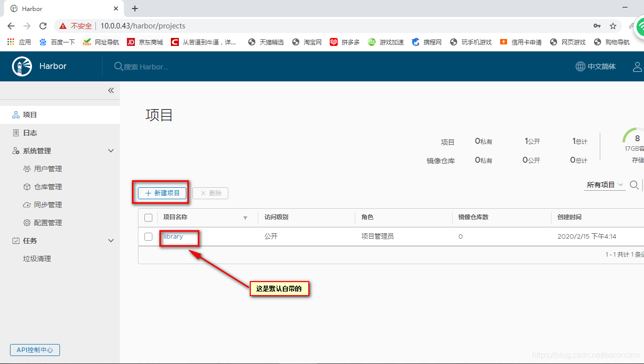Click the 镜像仓库数 column header
The width and height of the screenshot is (644, 364).
tap(474, 217)
